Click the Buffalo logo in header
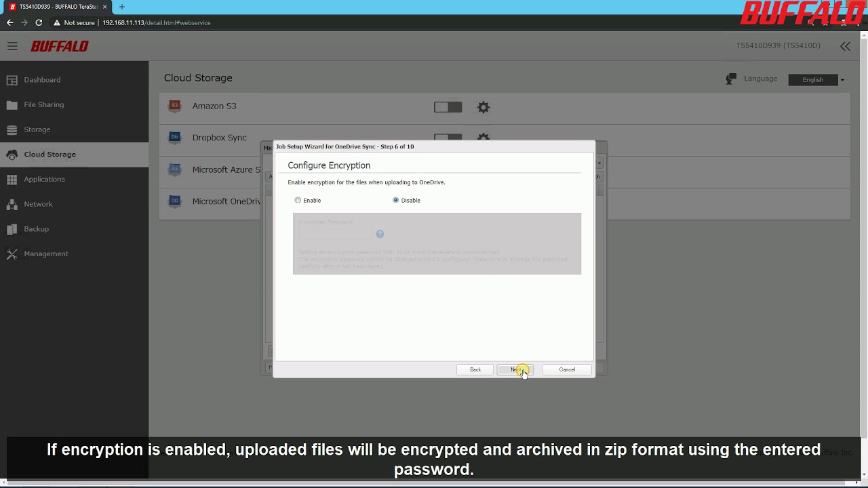 pos(60,46)
